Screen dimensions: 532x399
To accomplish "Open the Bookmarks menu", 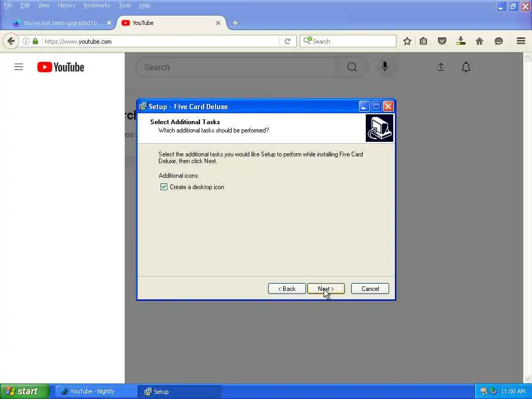I will coord(97,5).
